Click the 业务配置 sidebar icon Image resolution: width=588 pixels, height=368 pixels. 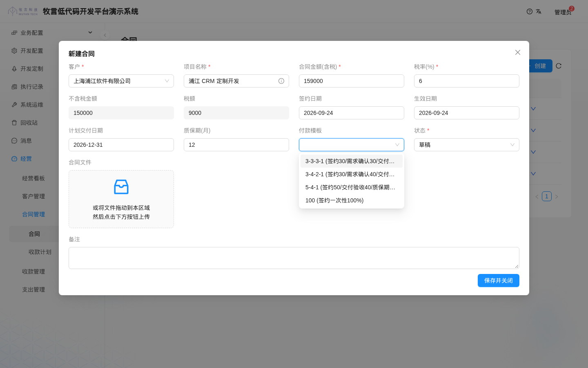14,33
